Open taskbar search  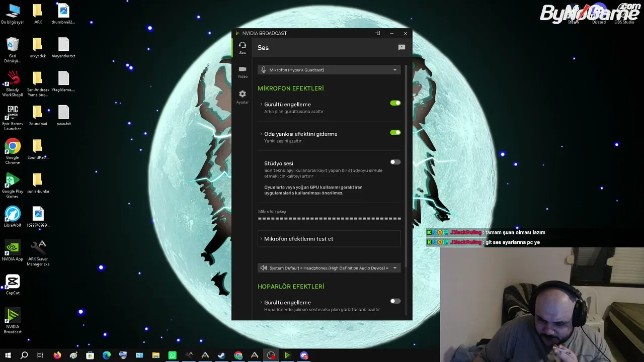point(24,355)
